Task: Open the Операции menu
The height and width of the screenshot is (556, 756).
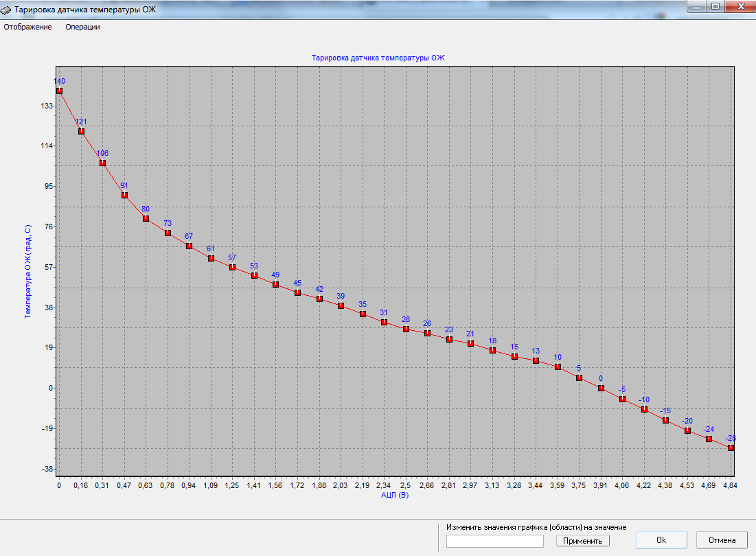Action: tap(82, 27)
